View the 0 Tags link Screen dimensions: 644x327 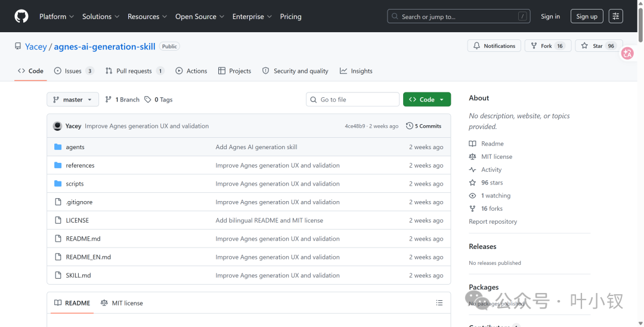point(159,100)
